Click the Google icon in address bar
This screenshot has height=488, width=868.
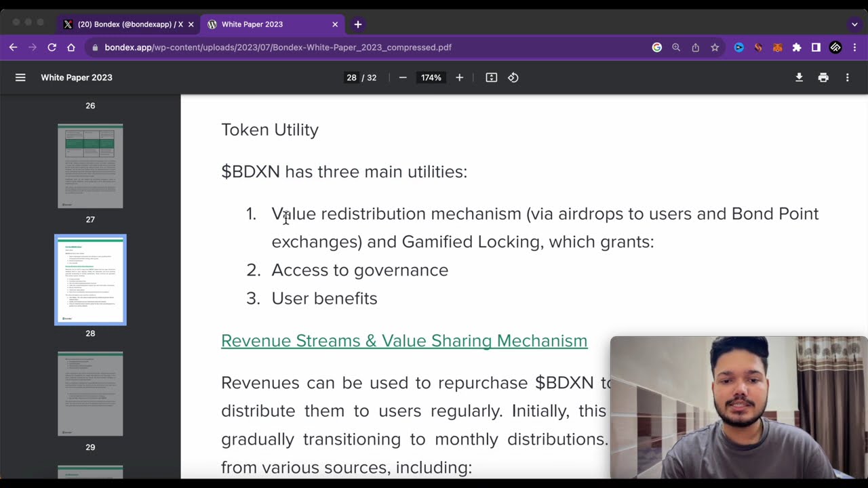(x=656, y=47)
